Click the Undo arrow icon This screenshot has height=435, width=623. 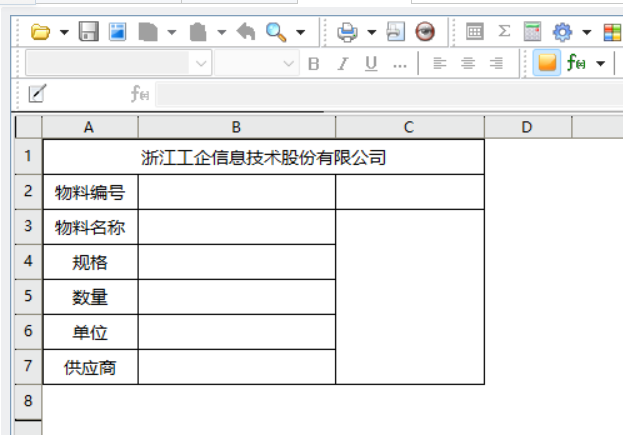pos(246,31)
